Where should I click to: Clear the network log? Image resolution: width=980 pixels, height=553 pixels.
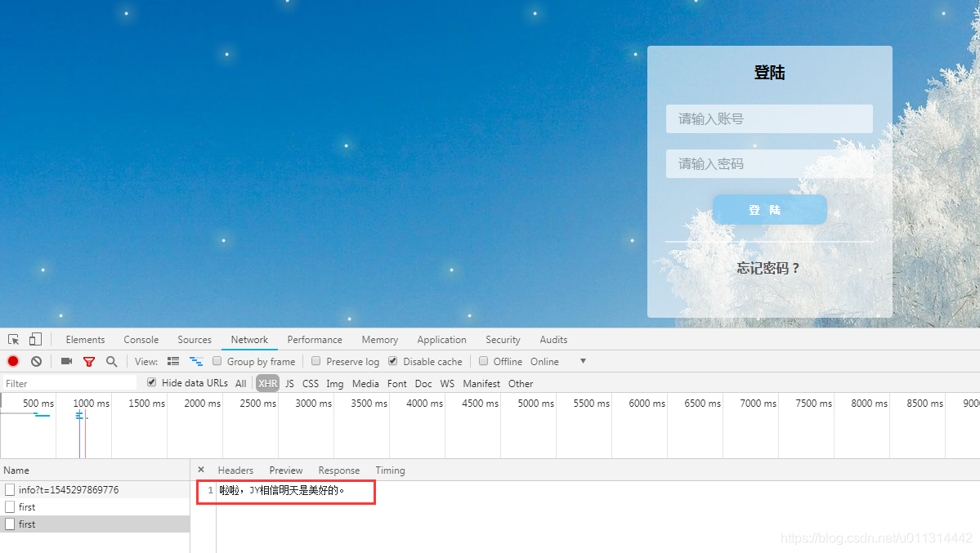36,361
